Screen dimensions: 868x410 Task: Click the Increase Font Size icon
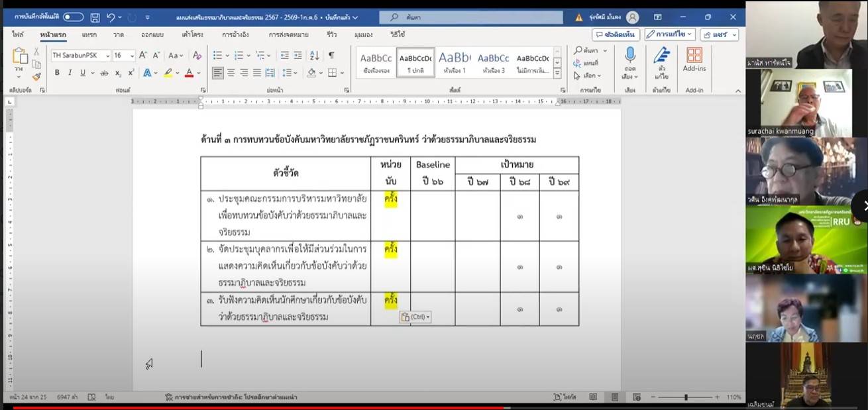pos(144,56)
